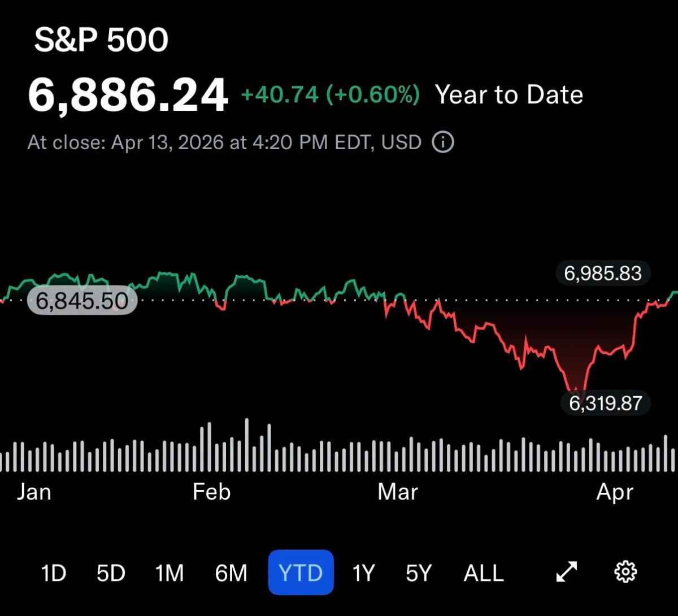Screen dimensions: 678x616
Task: Activate the 1M range option
Action: click(x=169, y=572)
